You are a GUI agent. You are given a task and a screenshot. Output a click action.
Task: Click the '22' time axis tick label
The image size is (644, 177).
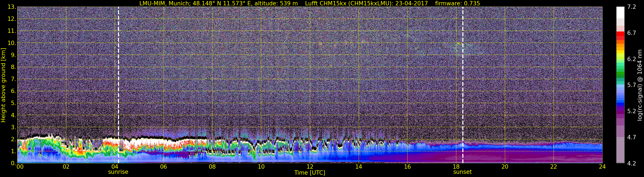pyautogui.click(x=554, y=167)
